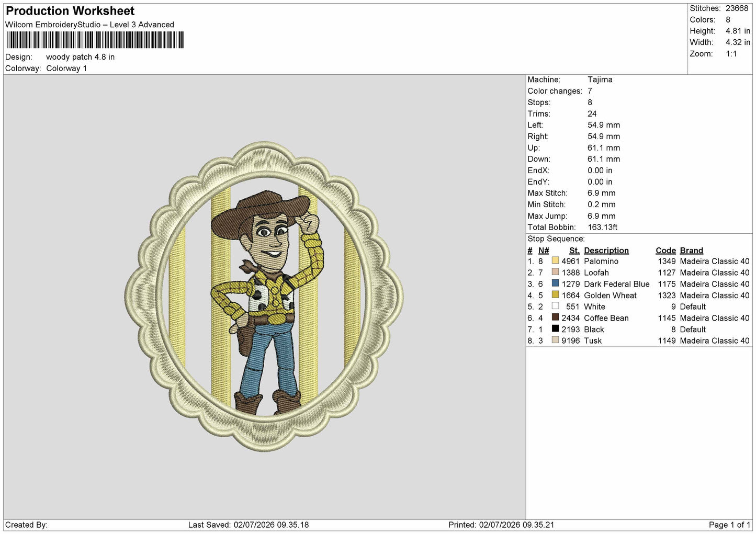
Task: Click the 'Created By:' footer label
Action: coord(26,525)
